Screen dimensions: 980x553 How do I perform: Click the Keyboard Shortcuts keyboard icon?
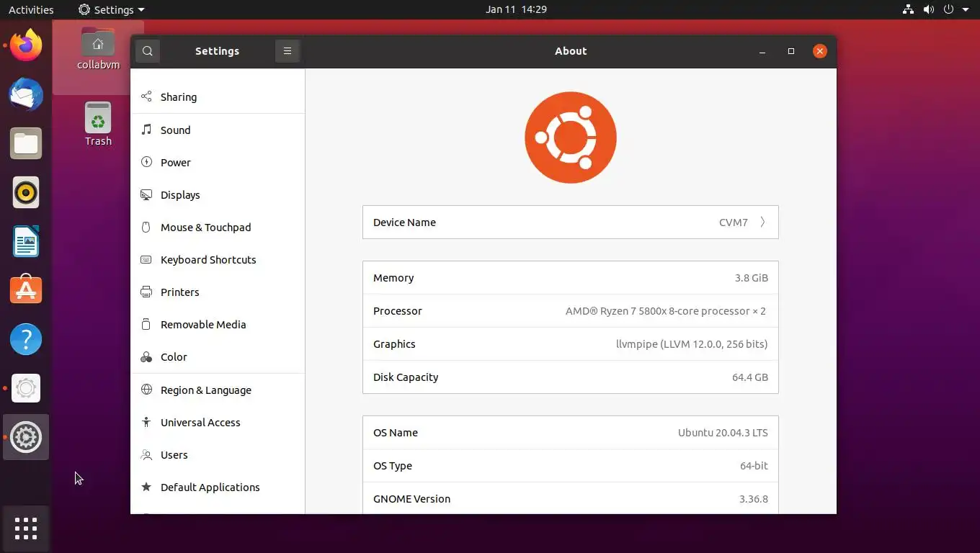pyautogui.click(x=146, y=259)
